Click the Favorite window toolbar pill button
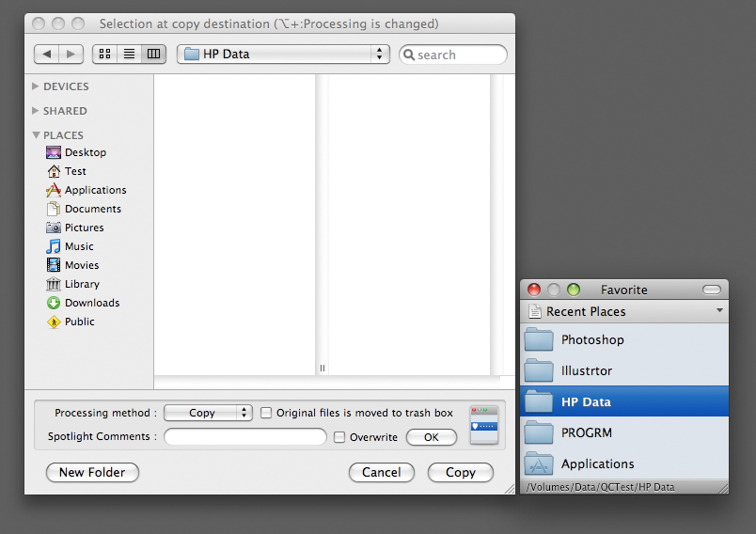The width and height of the screenshot is (756, 534). point(712,290)
